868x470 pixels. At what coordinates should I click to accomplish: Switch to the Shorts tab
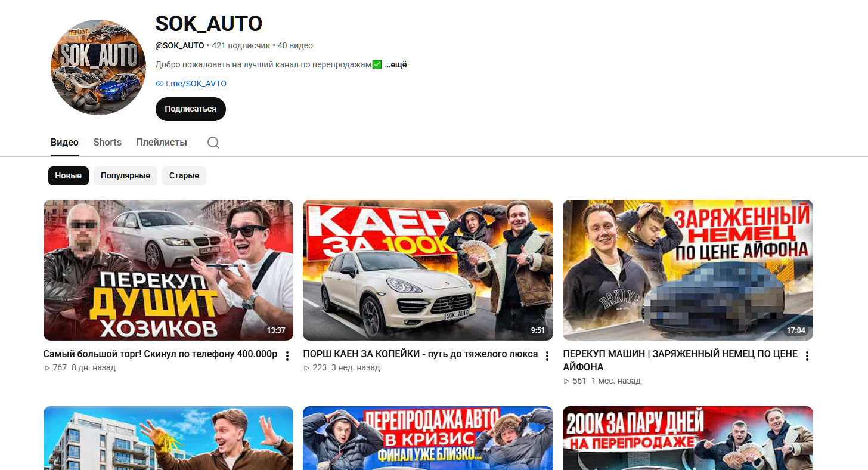[107, 143]
